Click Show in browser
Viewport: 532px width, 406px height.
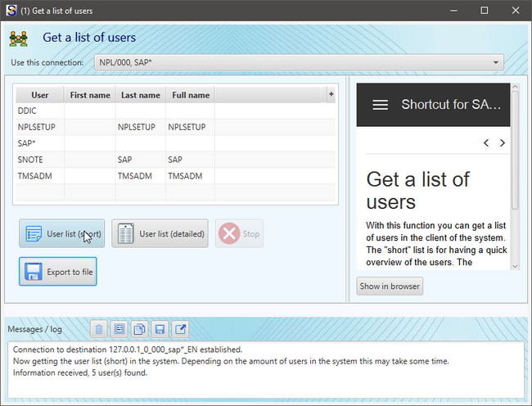(x=390, y=286)
